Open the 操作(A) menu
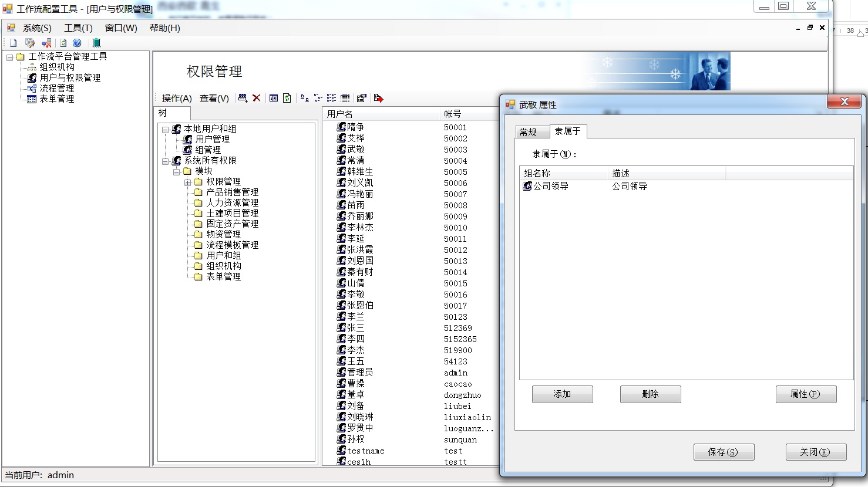 [x=177, y=98]
